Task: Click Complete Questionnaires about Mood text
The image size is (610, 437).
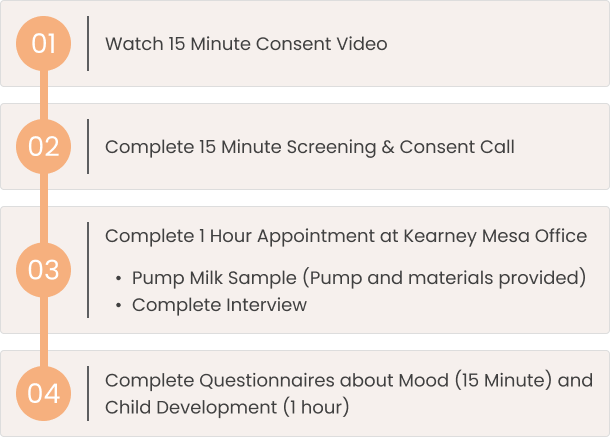Action: point(277,381)
